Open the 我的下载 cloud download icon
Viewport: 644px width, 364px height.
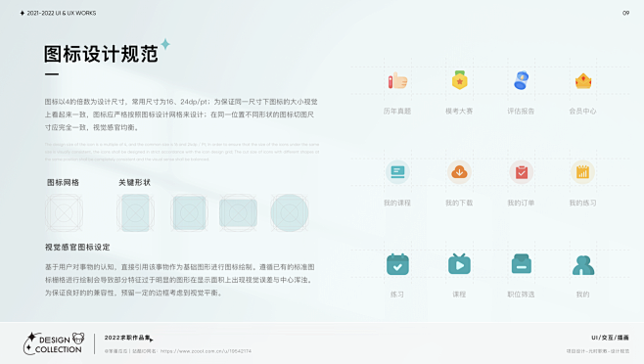pyautogui.click(x=459, y=172)
